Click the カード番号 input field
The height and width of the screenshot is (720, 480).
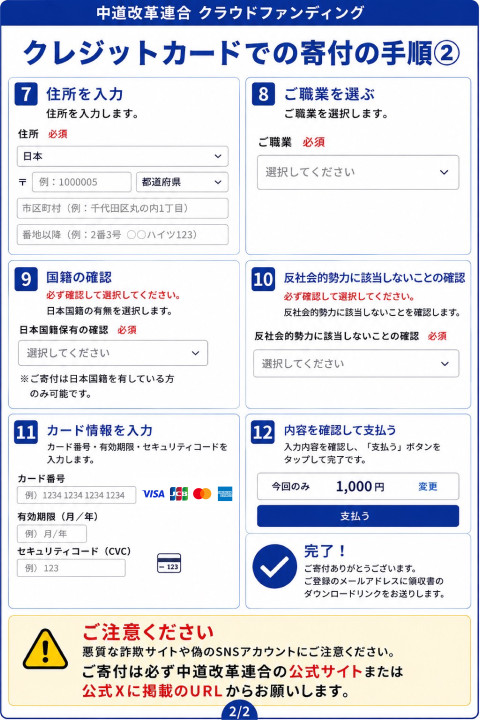coord(77,495)
